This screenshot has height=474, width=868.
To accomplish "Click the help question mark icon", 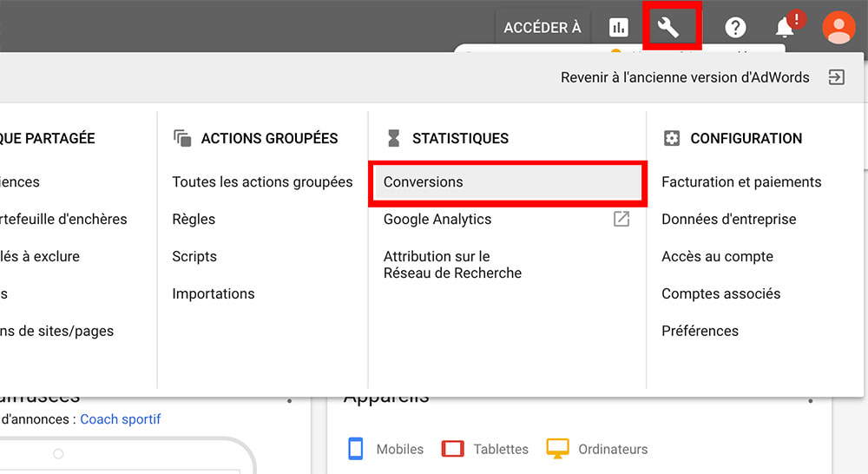I will 735,28.
